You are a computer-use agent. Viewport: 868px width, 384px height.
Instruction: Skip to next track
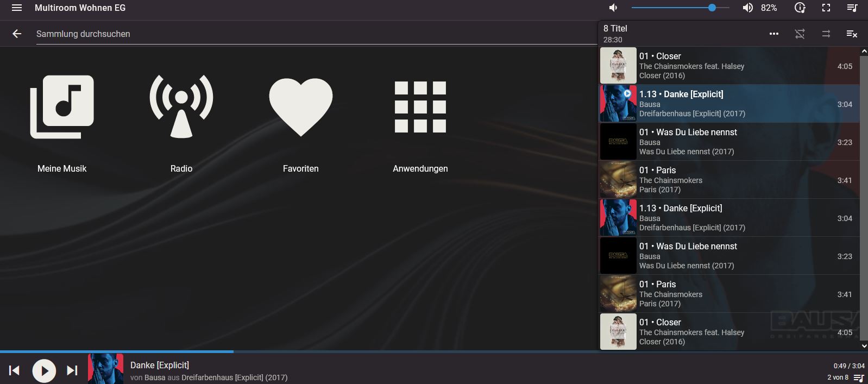coord(72,370)
